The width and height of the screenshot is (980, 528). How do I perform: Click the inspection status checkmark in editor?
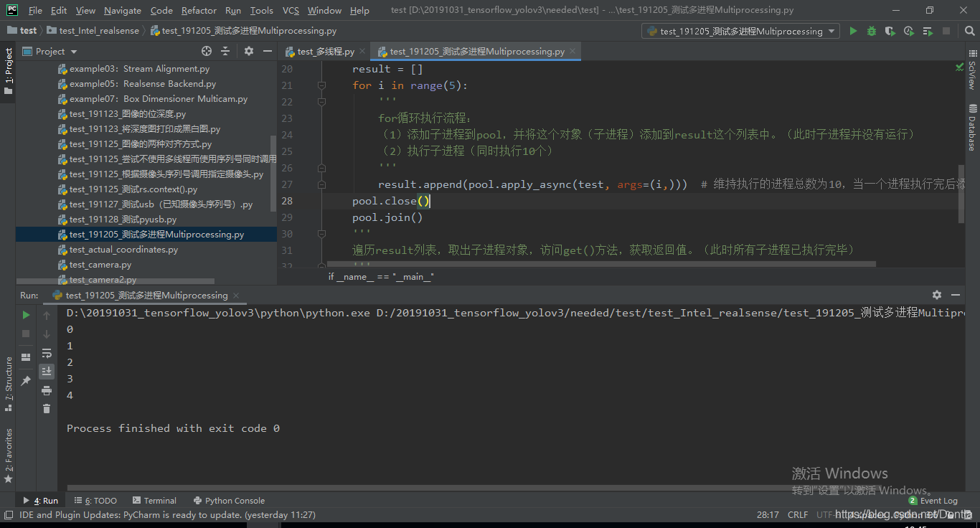click(960, 67)
